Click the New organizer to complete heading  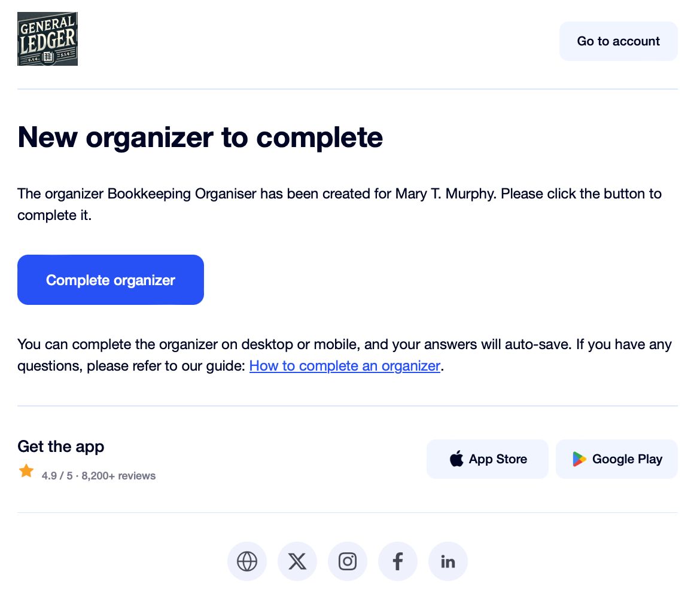point(200,137)
